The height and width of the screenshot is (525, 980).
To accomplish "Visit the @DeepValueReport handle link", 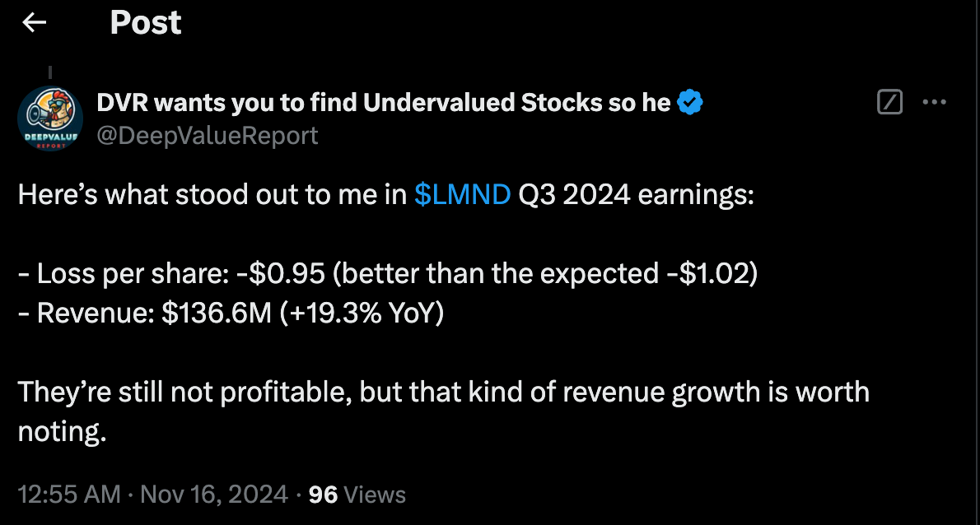I will pyautogui.click(x=207, y=135).
